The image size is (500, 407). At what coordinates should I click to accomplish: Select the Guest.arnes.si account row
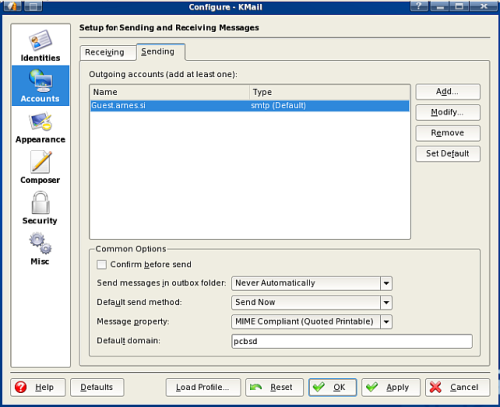[x=250, y=106]
